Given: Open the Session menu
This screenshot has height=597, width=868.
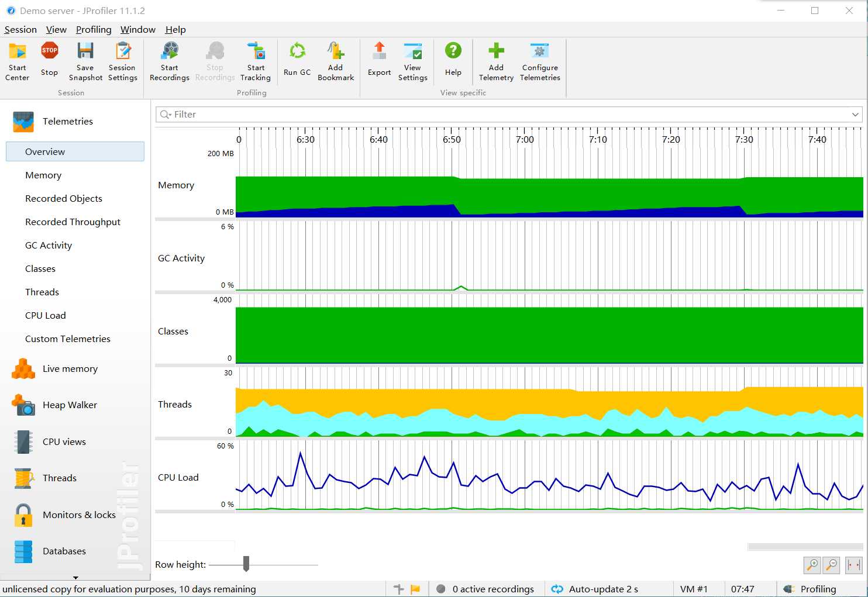Looking at the screenshot, I should 20,30.
